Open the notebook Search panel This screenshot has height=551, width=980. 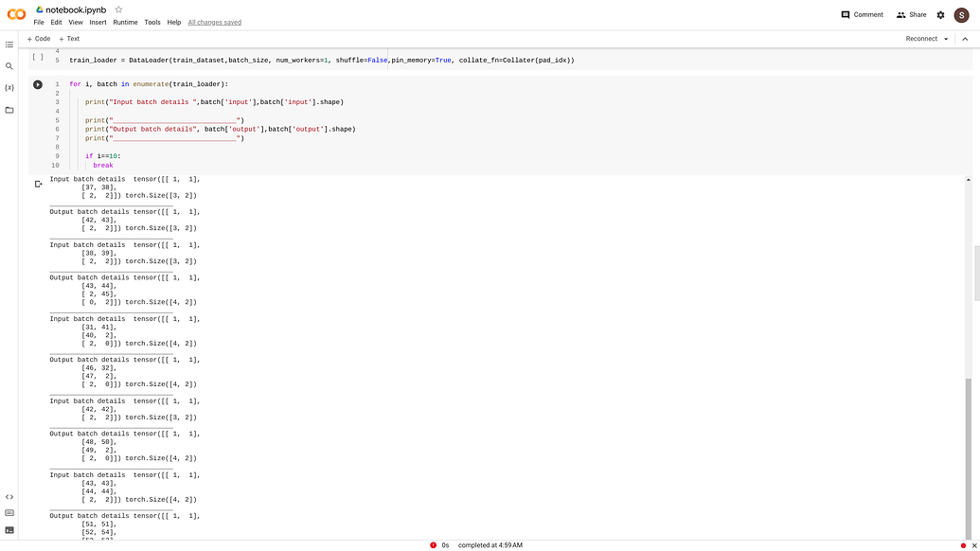point(9,66)
